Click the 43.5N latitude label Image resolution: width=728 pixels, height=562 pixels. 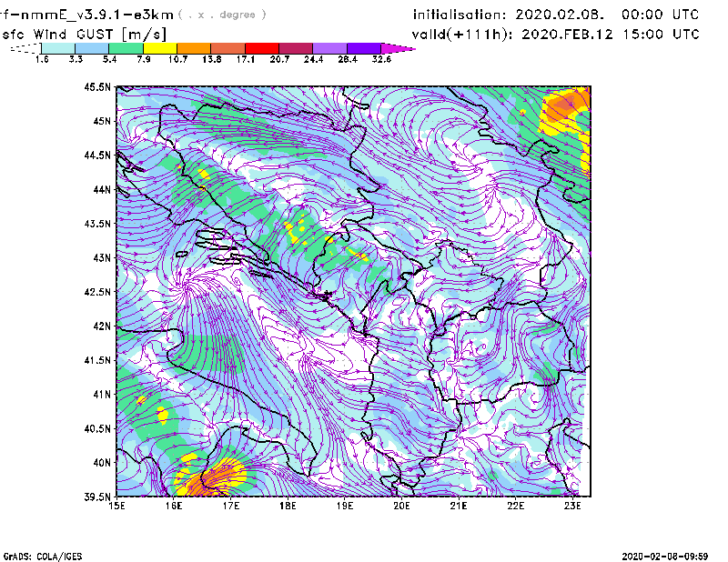97,224
